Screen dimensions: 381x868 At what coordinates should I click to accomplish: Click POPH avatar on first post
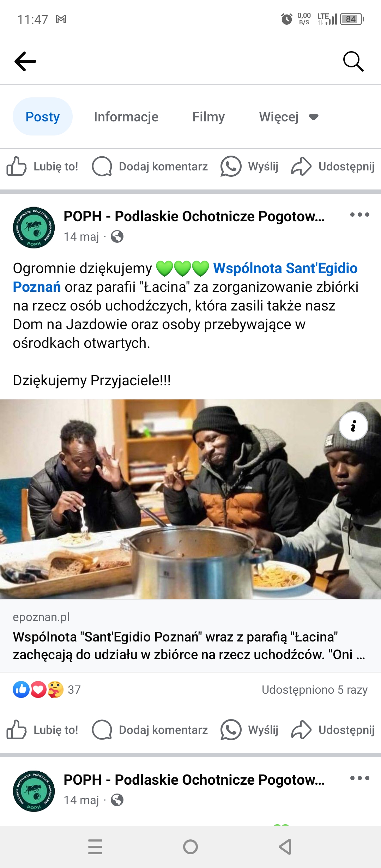pyautogui.click(x=34, y=228)
